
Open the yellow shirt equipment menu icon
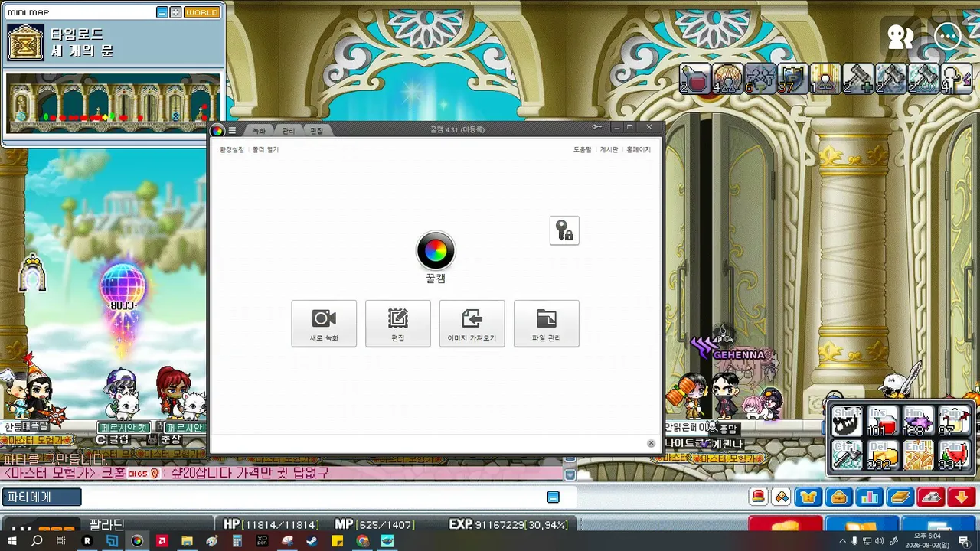pyautogui.click(x=808, y=497)
